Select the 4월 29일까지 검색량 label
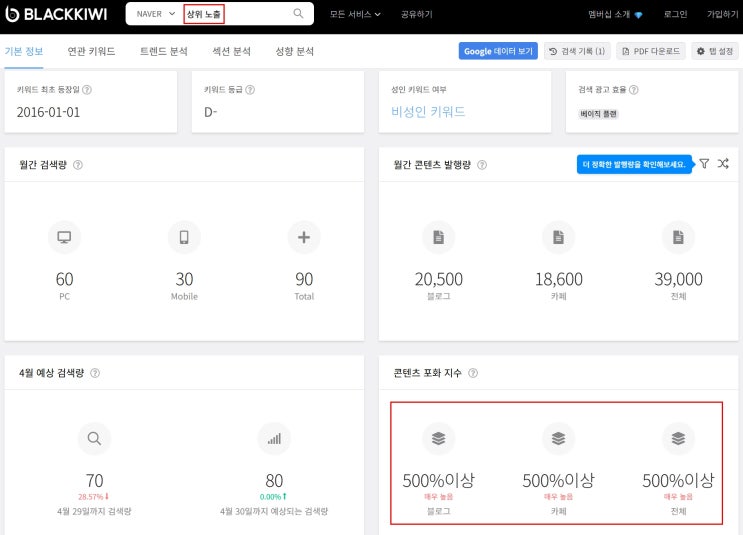Screen dimensions: 743x535 (x=94, y=511)
